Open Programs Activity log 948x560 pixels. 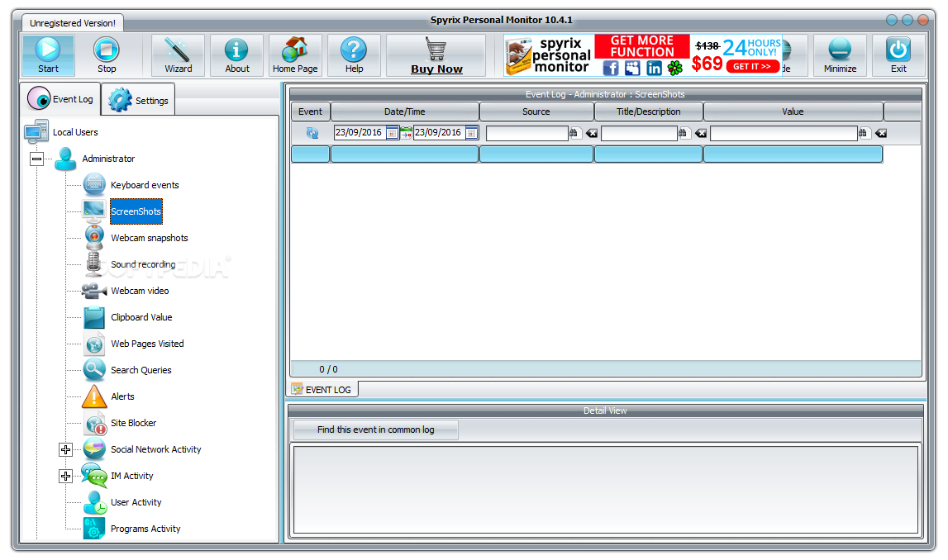click(x=145, y=529)
